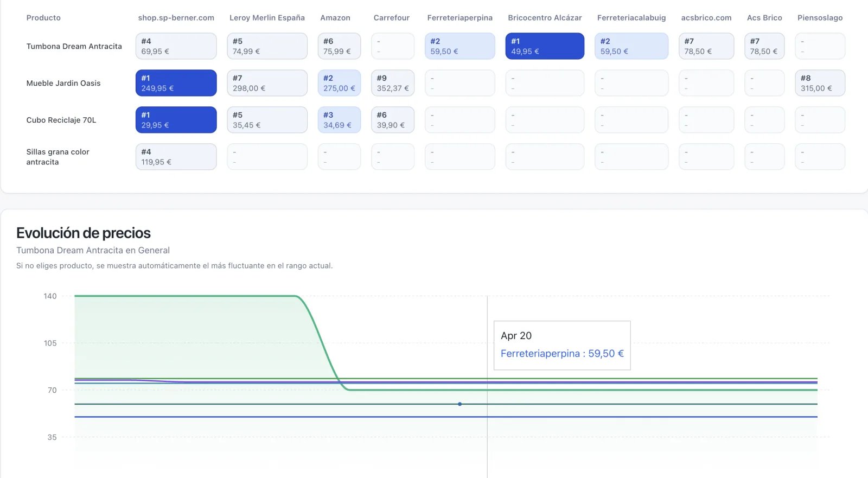Select the 'Tumbona Dream Antracita en General' subtitle
Screen dimensions: 868x478
point(93,250)
